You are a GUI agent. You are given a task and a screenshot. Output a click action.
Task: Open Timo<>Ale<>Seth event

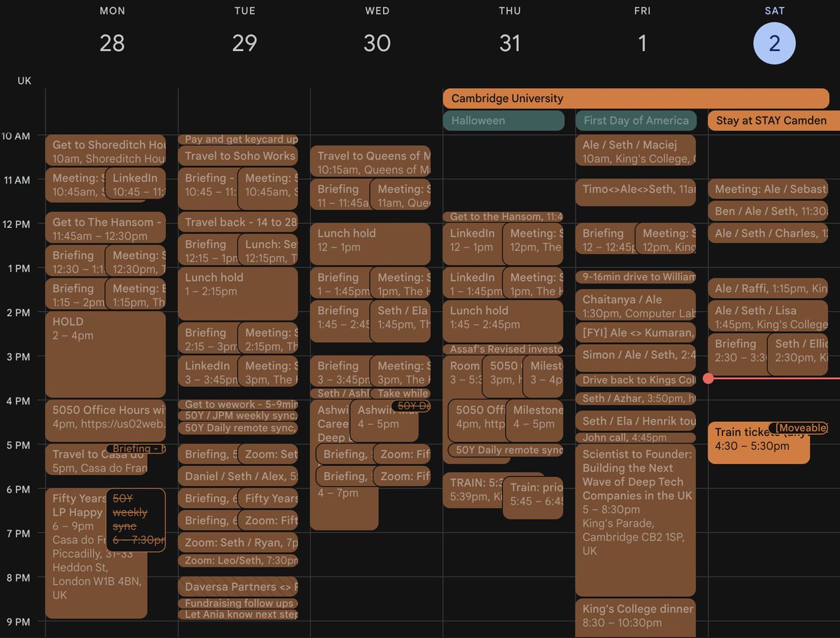(x=636, y=192)
